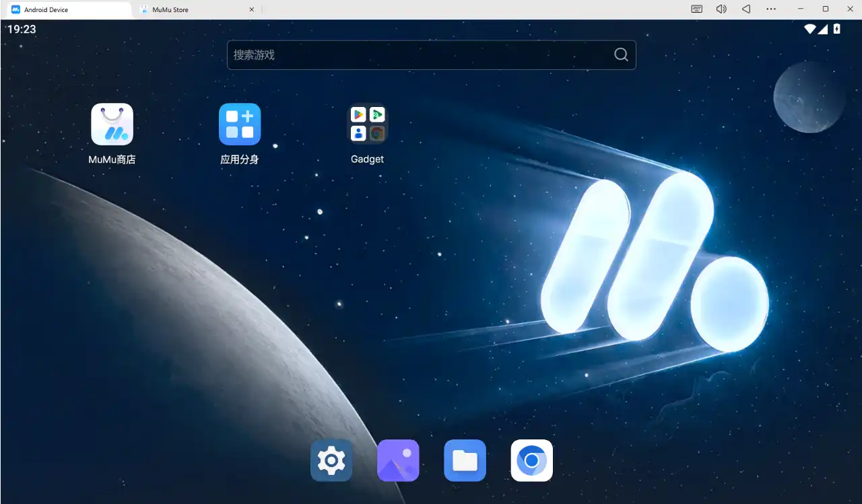The height and width of the screenshot is (504, 862).
Task: Maximize the emulator window
Action: click(x=826, y=9)
